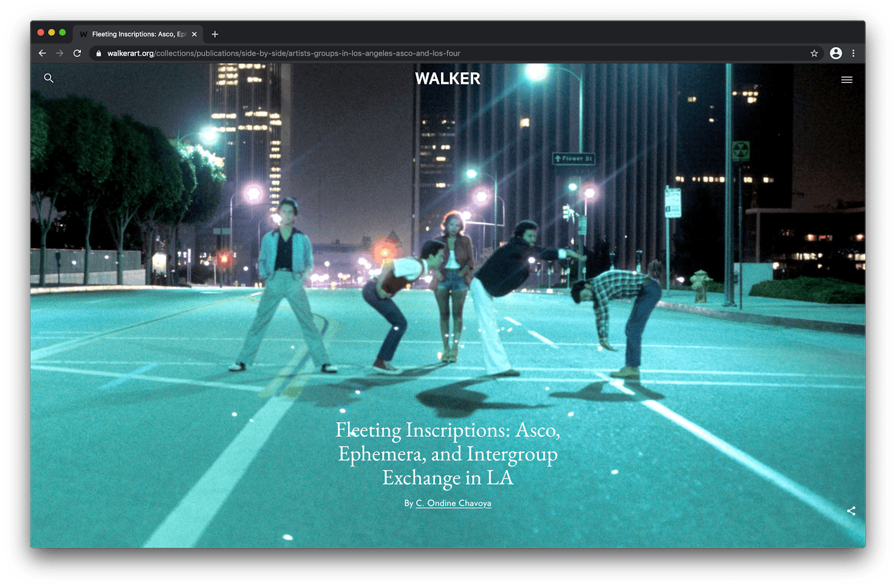Open the hamburger navigation menu

pos(847,80)
